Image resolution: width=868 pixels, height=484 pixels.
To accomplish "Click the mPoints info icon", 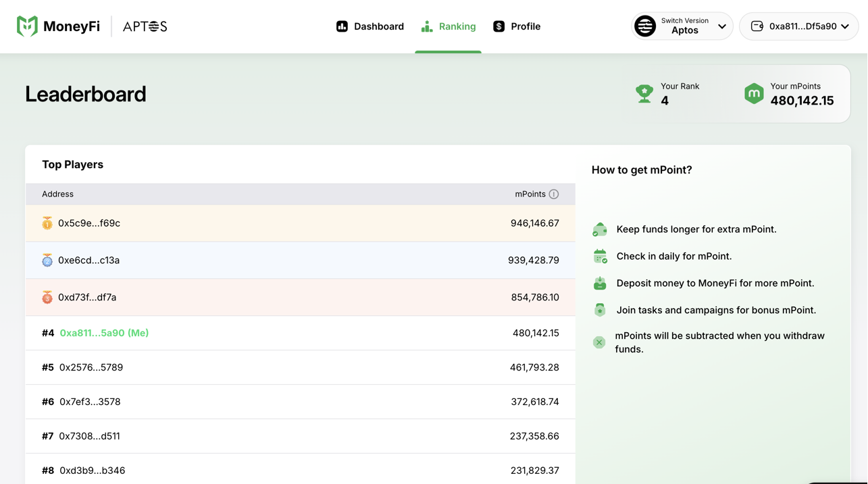I will [554, 194].
